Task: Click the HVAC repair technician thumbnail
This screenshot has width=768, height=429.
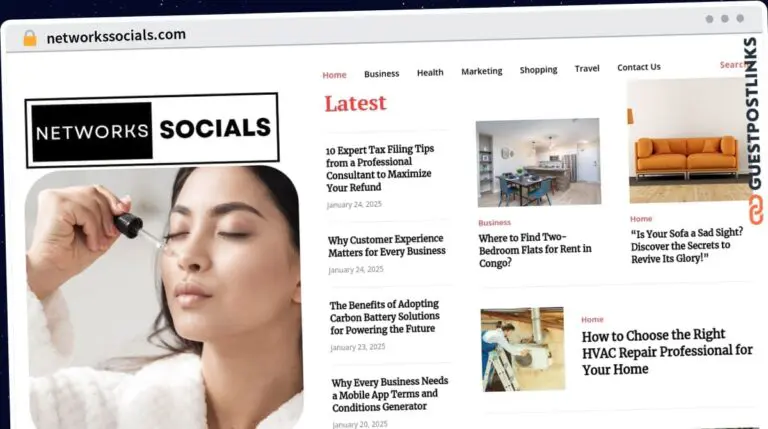Action: point(523,349)
